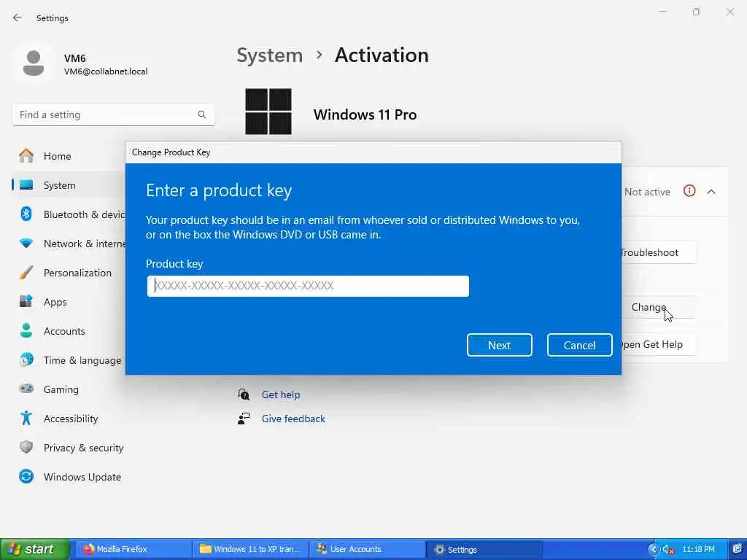Screen dimensions: 747x560
Task: Click the Windows Update sync icon
Action: (x=26, y=476)
